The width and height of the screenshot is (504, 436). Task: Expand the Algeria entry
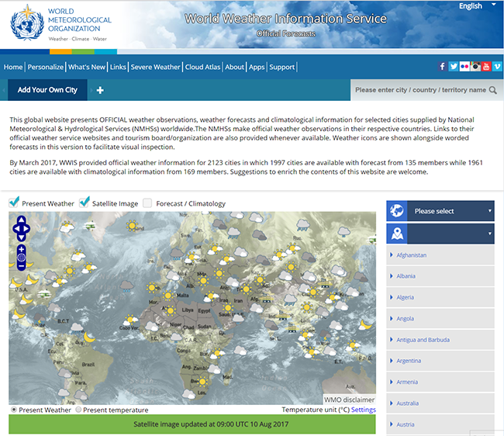tap(440, 297)
